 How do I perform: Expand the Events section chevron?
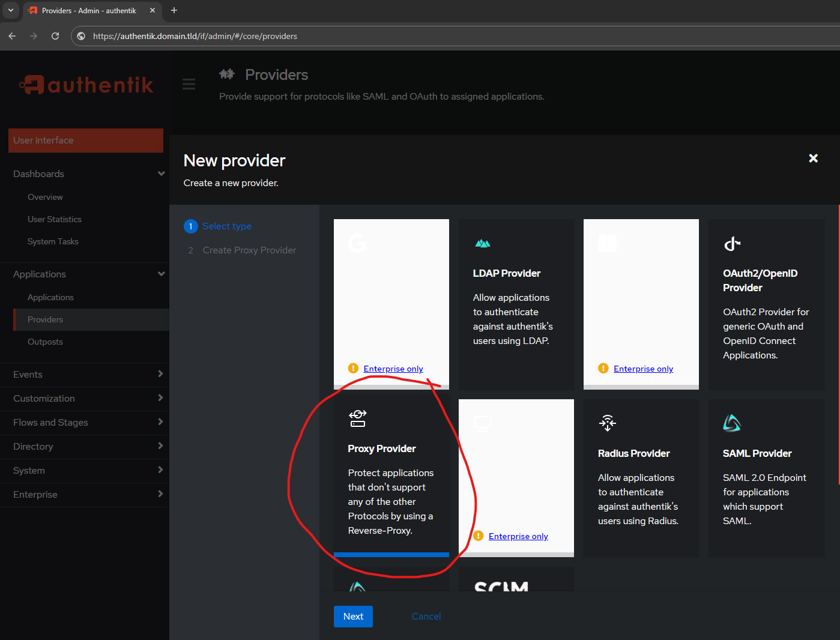click(x=160, y=373)
